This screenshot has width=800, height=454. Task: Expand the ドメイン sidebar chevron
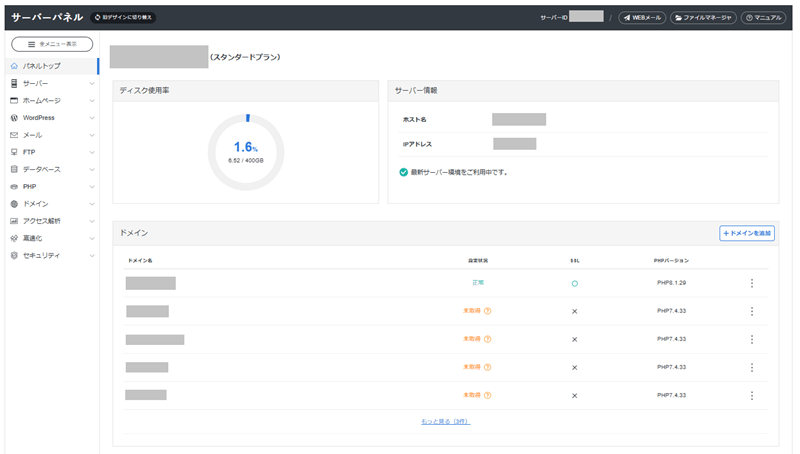pyautogui.click(x=92, y=204)
